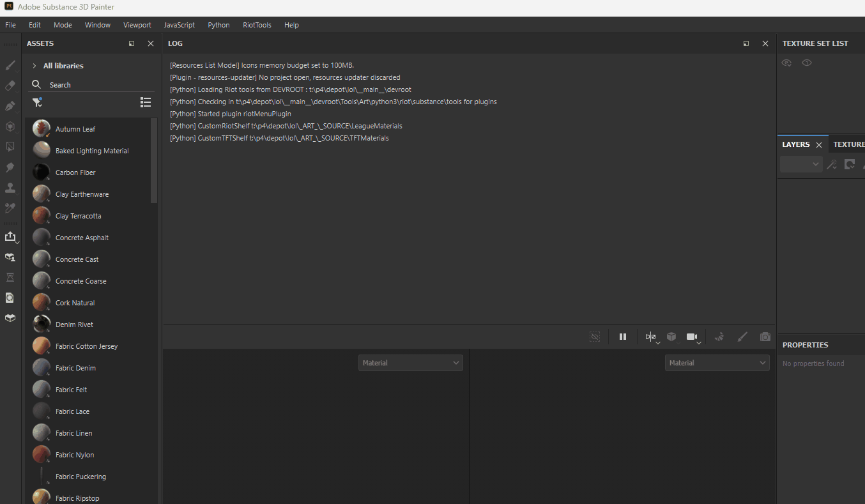Viewport: 865px width, 504px height.
Task: Close the Assets panel
Action: (x=151, y=43)
